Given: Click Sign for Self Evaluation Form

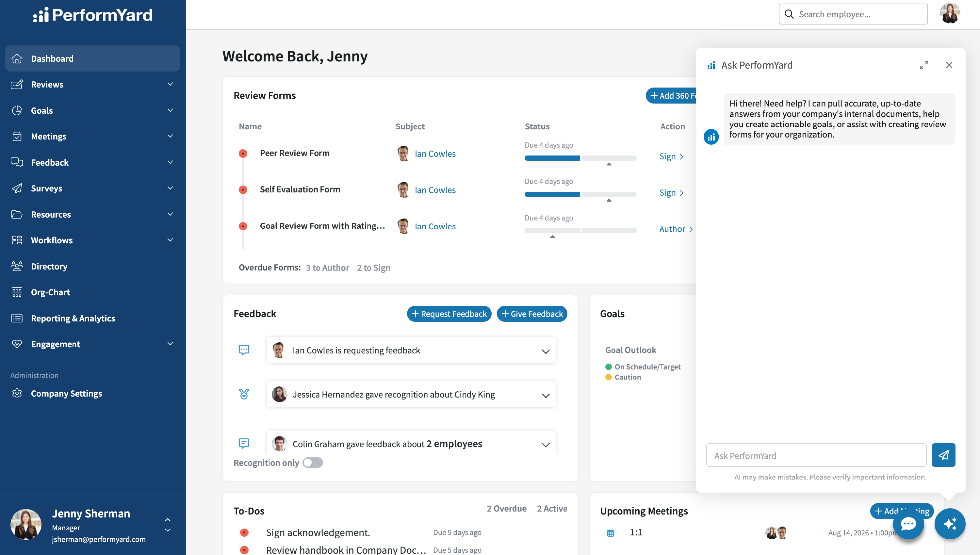Looking at the screenshot, I should tap(671, 192).
